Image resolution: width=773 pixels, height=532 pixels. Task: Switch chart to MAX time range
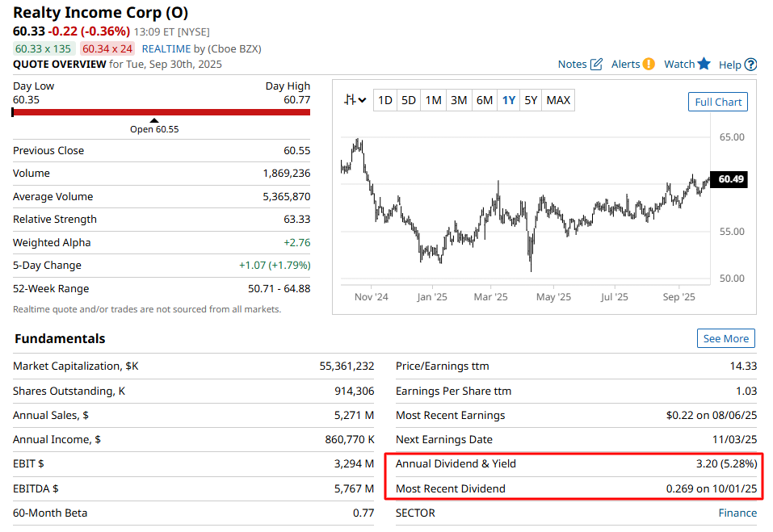(557, 99)
